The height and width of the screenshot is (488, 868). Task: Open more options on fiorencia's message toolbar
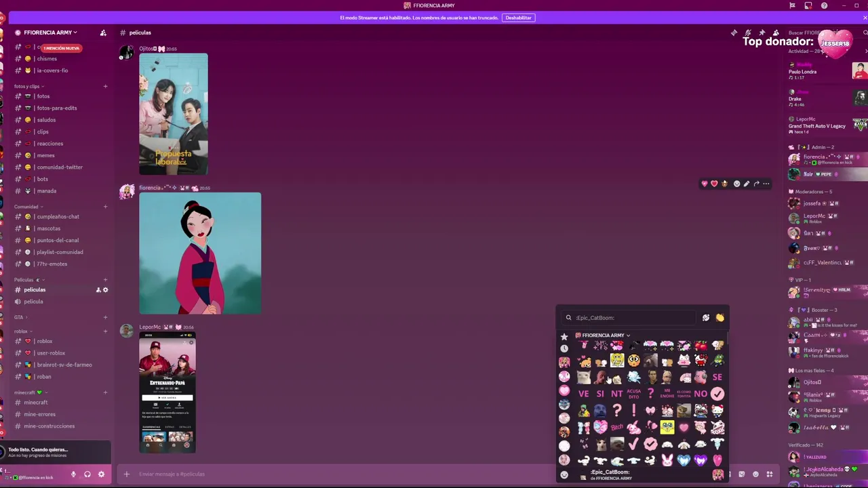point(766,184)
